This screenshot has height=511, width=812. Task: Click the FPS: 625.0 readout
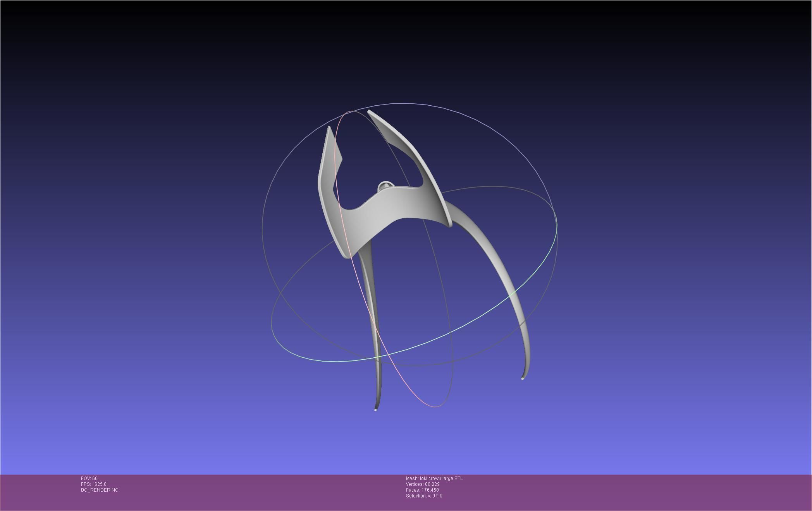(93, 484)
